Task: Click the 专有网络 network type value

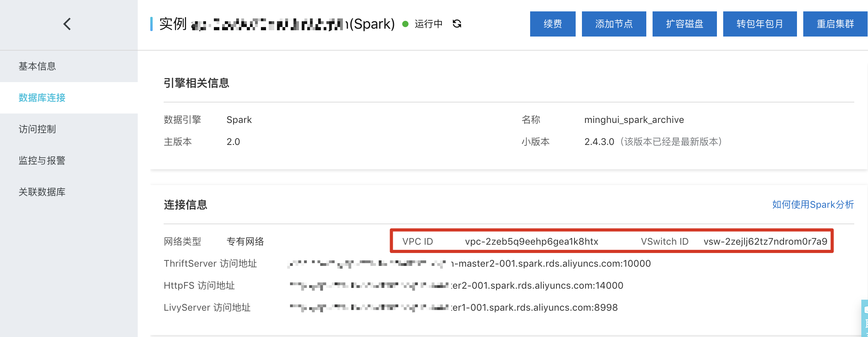Action: click(245, 241)
